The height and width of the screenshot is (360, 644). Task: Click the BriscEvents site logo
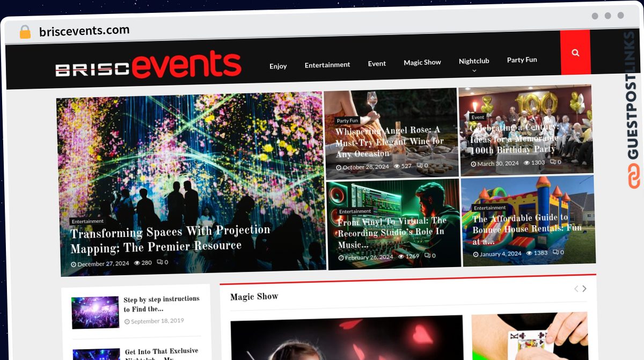click(x=148, y=65)
